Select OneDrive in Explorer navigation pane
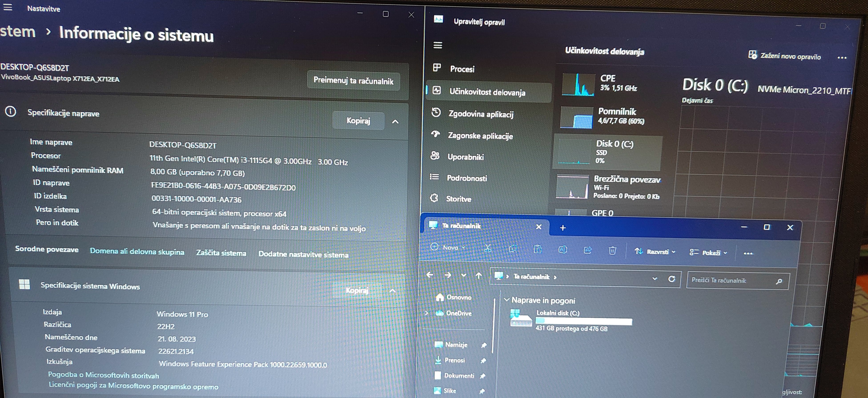The height and width of the screenshot is (398, 868). (454, 313)
